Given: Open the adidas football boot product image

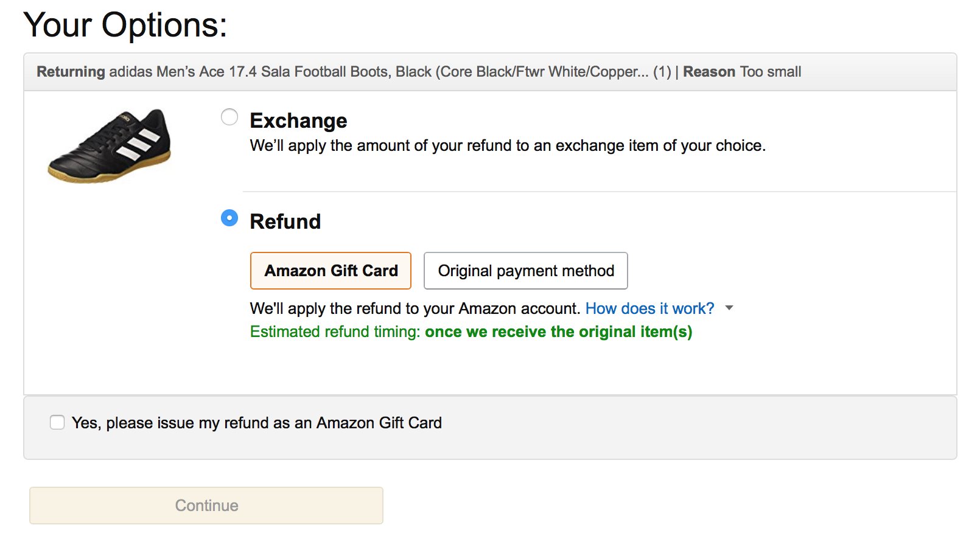Looking at the screenshot, I should 110,146.
